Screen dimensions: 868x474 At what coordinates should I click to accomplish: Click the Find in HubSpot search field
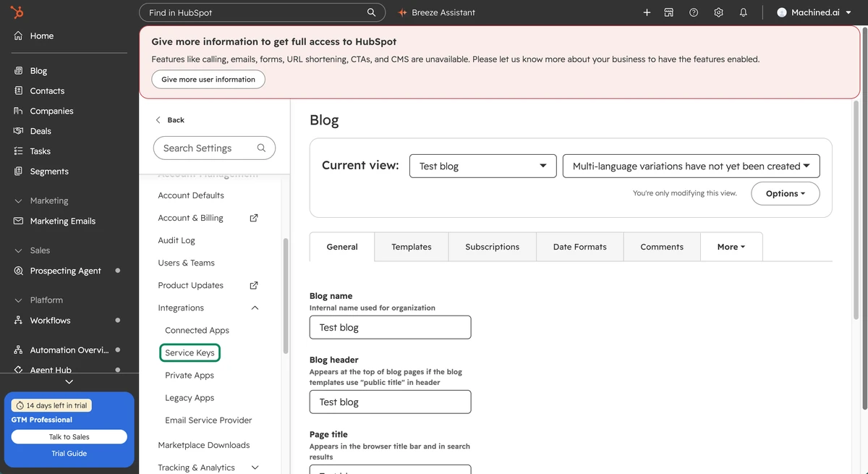pos(262,12)
